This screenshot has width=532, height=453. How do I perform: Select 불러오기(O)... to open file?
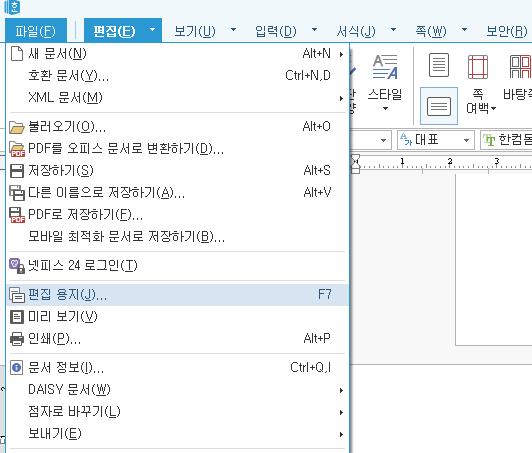177,127
